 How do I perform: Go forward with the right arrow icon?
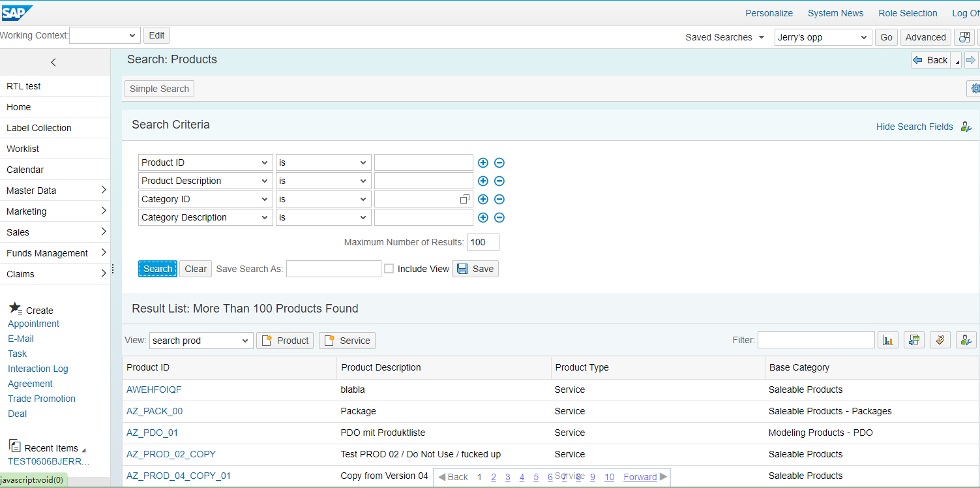(x=971, y=60)
